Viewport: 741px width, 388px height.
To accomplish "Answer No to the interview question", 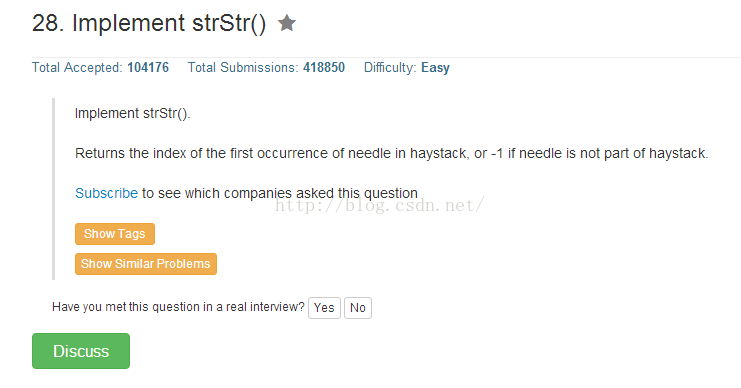I will point(358,308).
